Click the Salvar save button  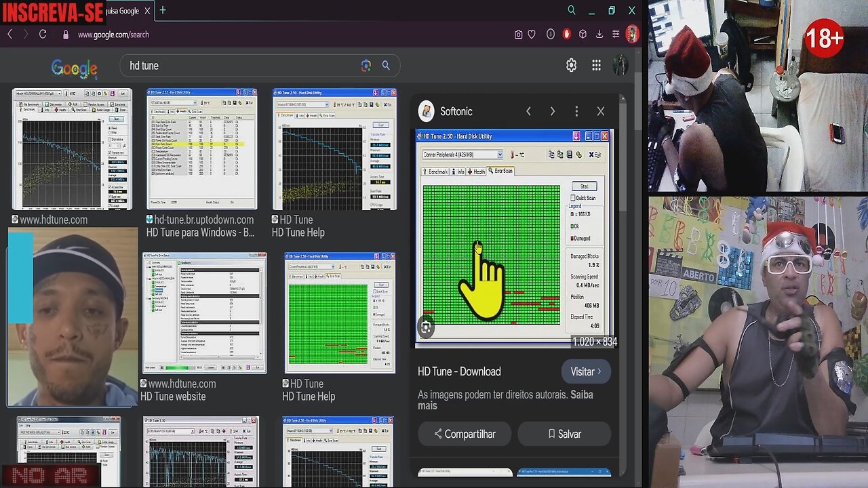coord(564,434)
